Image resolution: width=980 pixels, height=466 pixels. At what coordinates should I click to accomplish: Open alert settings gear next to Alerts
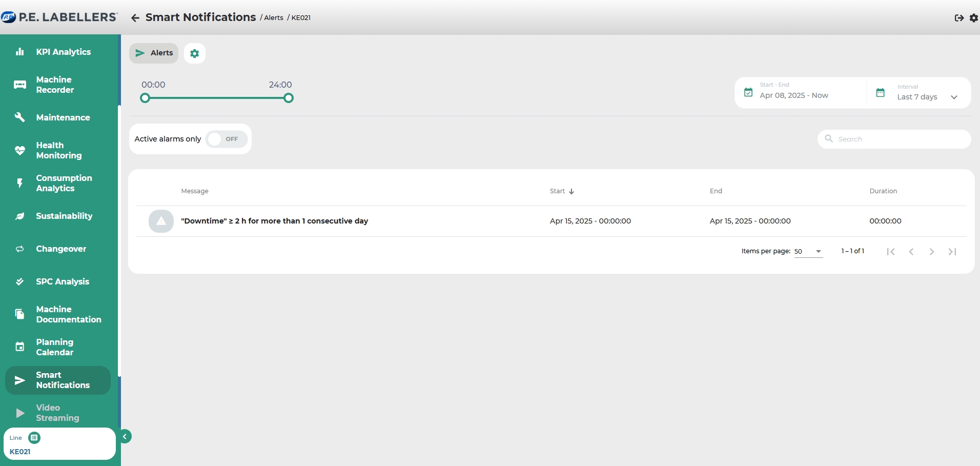[195, 53]
